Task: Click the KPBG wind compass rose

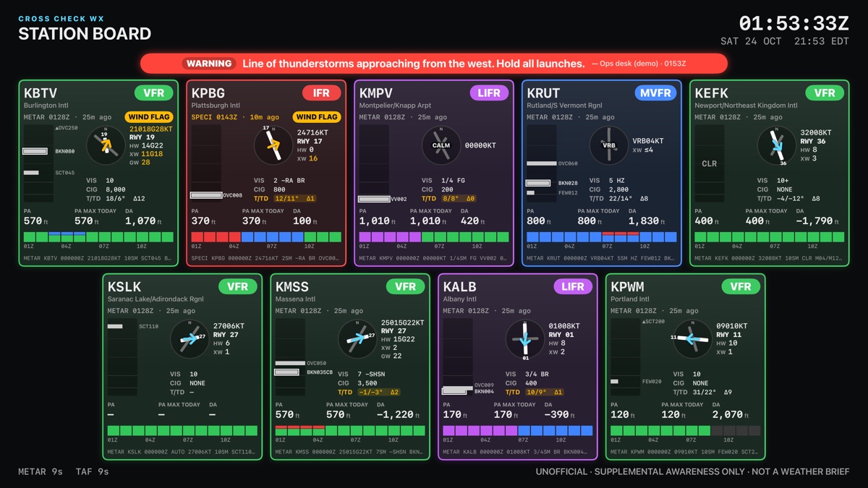Action: coord(273,145)
